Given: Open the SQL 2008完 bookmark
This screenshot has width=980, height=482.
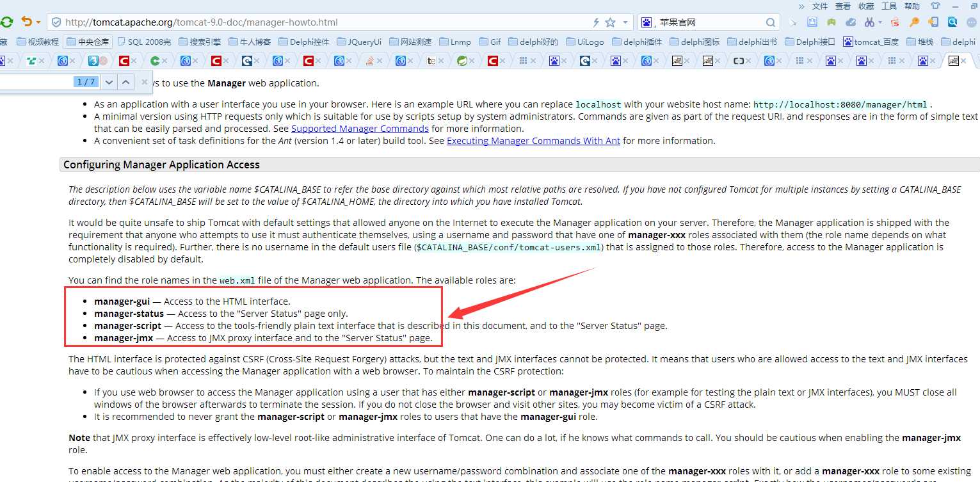Looking at the screenshot, I should [143, 42].
